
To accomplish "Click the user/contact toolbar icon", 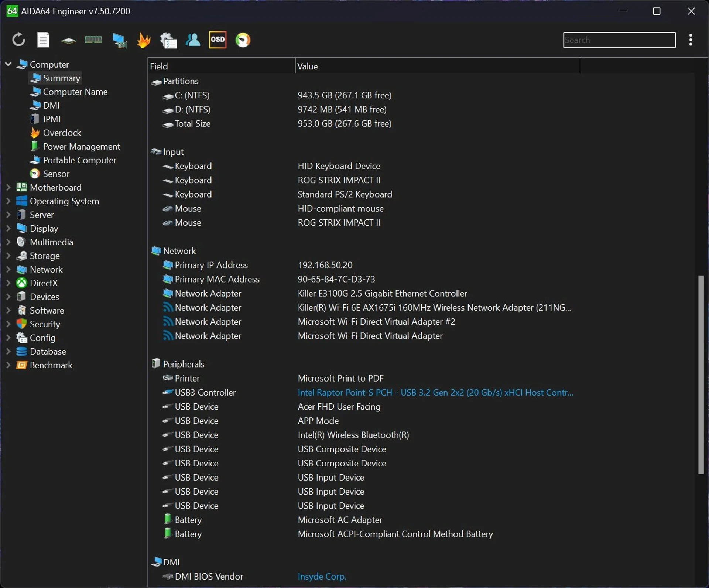I will tap(193, 40).
